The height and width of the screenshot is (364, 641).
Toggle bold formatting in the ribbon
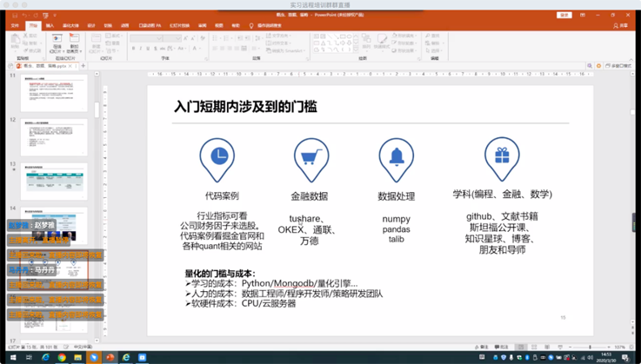coord(134,49)
